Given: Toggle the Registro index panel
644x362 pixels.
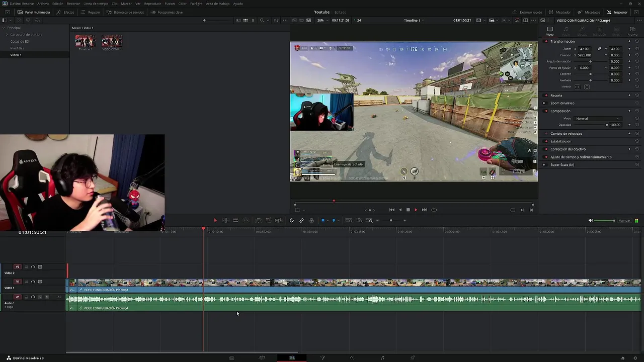Looking at the screenshot, I should (90, 12).
